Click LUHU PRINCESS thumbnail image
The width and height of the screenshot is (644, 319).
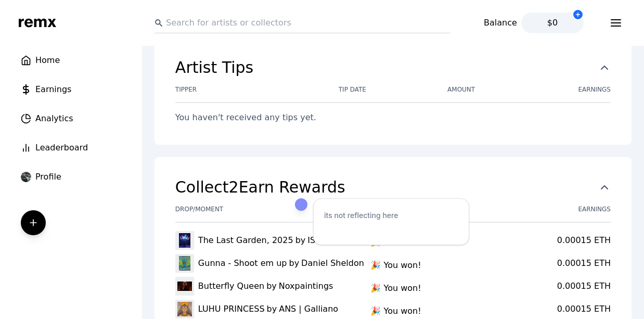coord(185,309)
